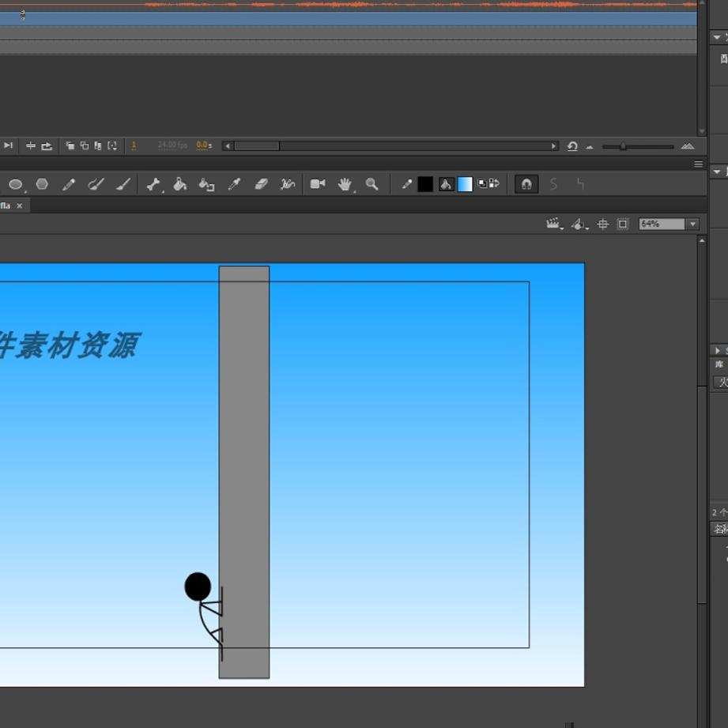Open the Library (库) panel tab
This screenshot has width=728, height=728.
tap(719, 364)
